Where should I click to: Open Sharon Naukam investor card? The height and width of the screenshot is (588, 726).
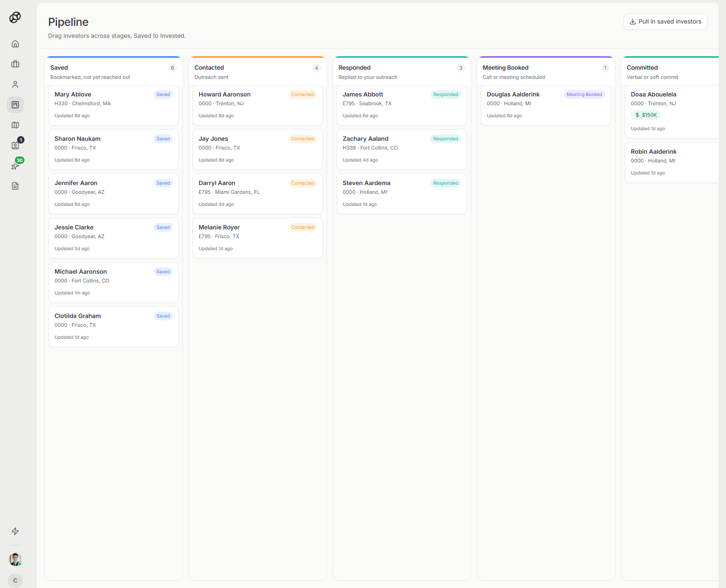pos(114,150)
